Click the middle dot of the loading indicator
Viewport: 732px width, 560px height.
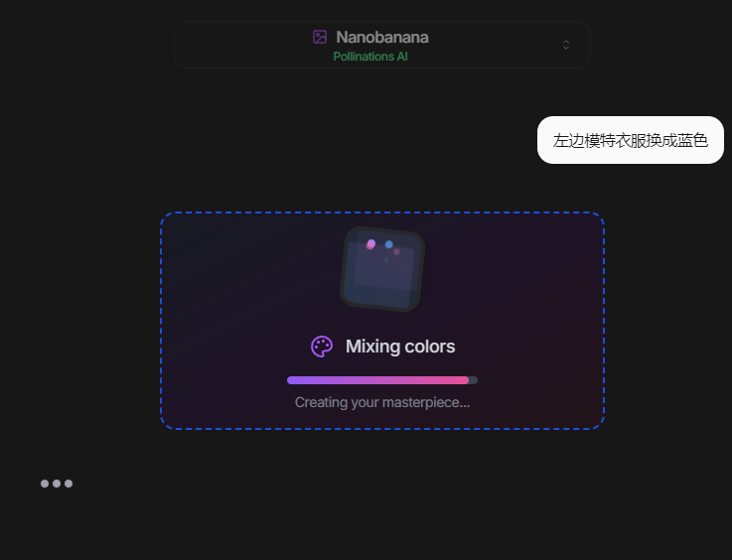point(57,484)
